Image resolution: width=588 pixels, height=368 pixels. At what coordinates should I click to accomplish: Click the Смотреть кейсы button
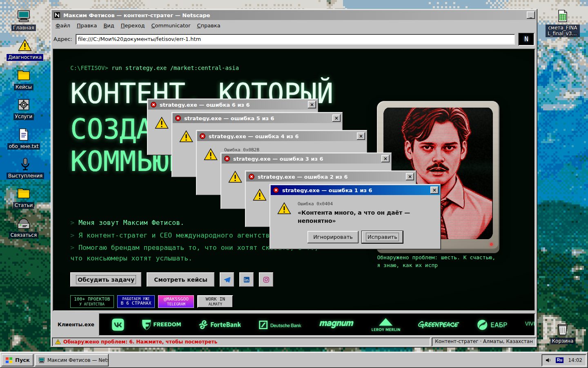click(x=180, y=280)
